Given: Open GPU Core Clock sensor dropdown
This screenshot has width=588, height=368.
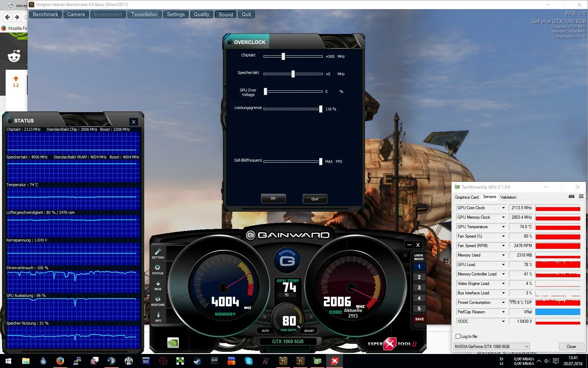Looking at the screenshot, I should (503, 208).
